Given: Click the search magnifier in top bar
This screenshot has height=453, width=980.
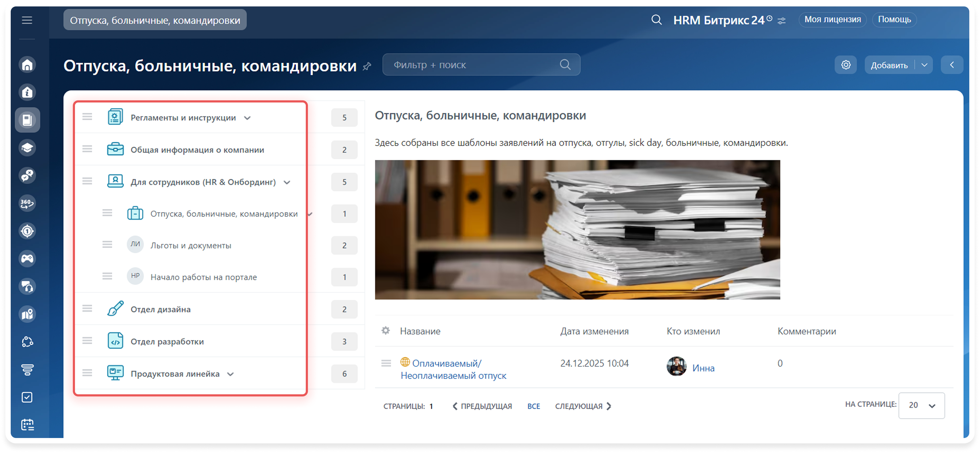Looking at the screenshot, I should [x=656, y=20].
